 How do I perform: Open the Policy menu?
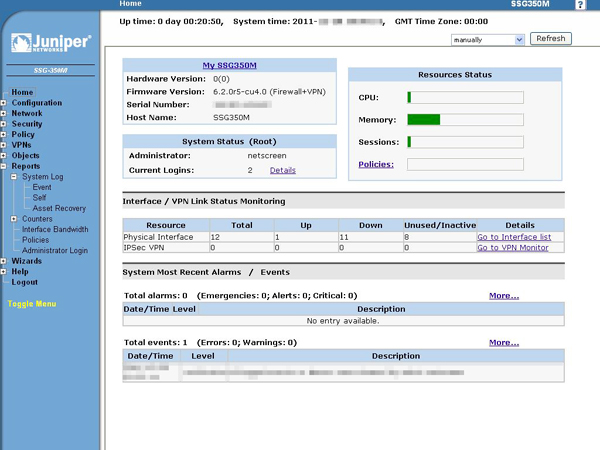tap(23, 135)
